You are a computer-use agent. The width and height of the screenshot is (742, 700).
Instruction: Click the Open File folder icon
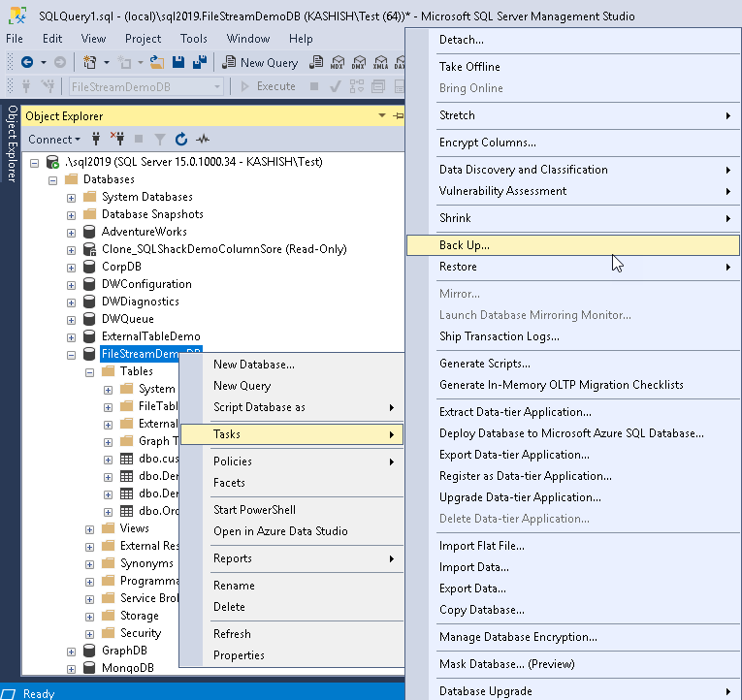point(156,62)
